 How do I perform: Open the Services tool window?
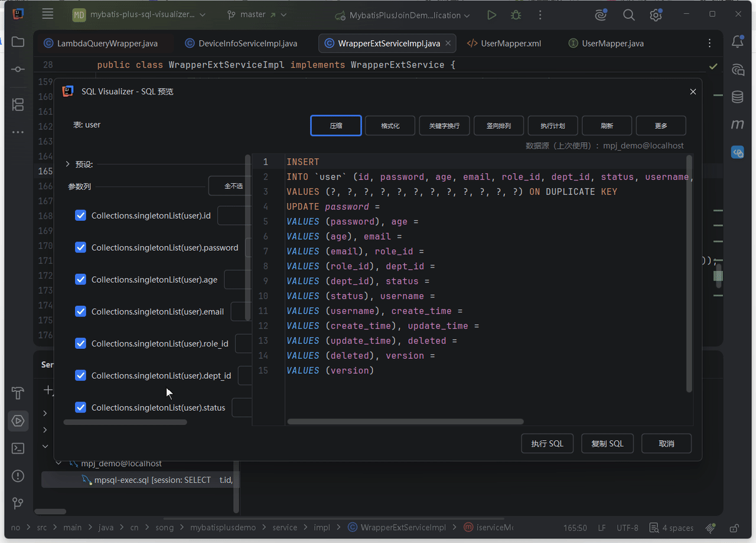(18, 421)
